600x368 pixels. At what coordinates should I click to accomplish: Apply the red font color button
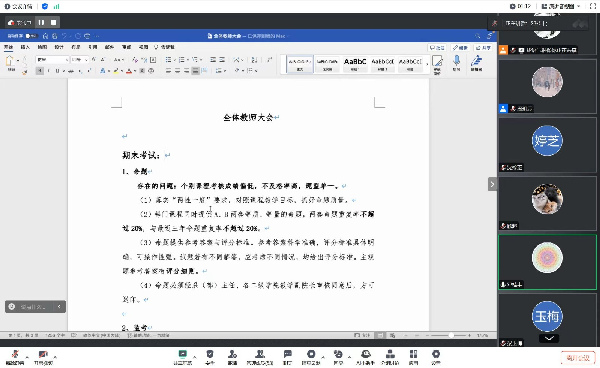(x=129, y=71)
